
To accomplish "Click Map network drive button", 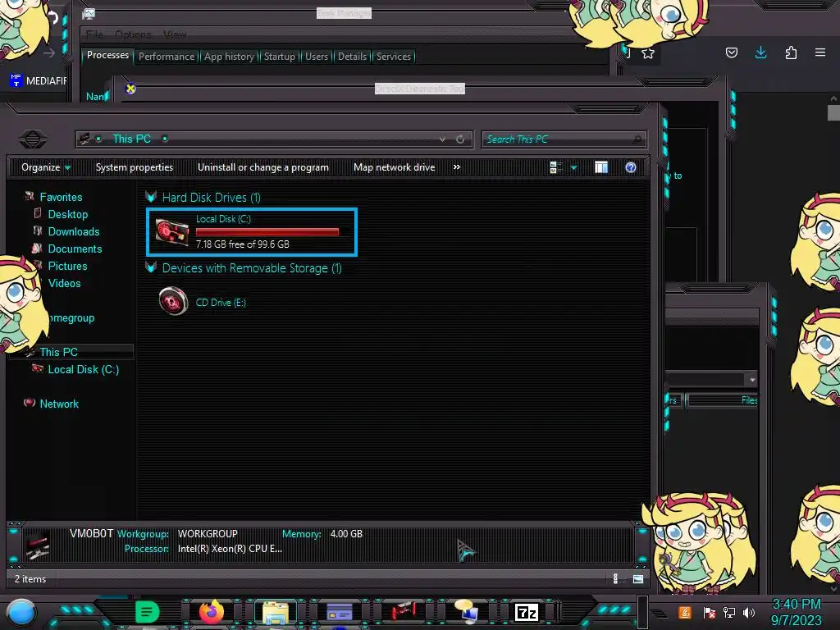I will (395, 167).
